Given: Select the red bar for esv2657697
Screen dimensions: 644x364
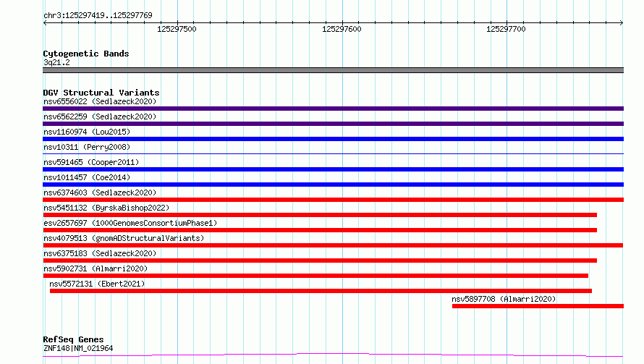Looking at the screenshot, I should 320,230.
